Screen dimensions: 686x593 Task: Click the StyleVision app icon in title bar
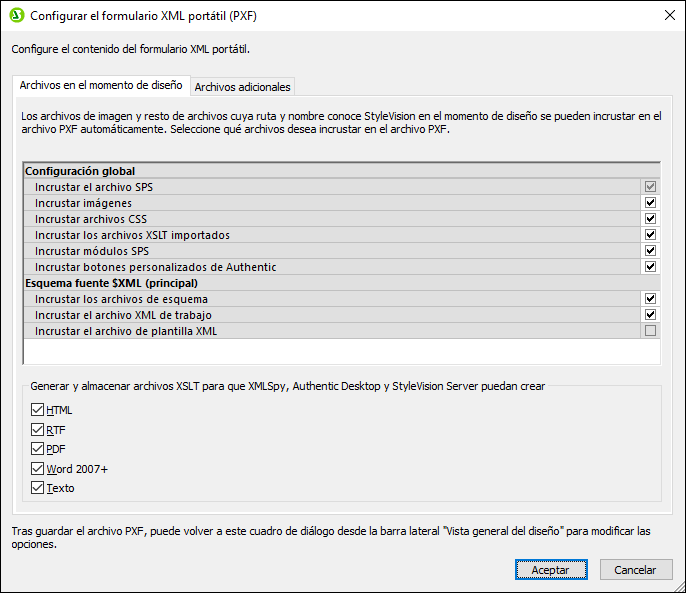point(16,15)
